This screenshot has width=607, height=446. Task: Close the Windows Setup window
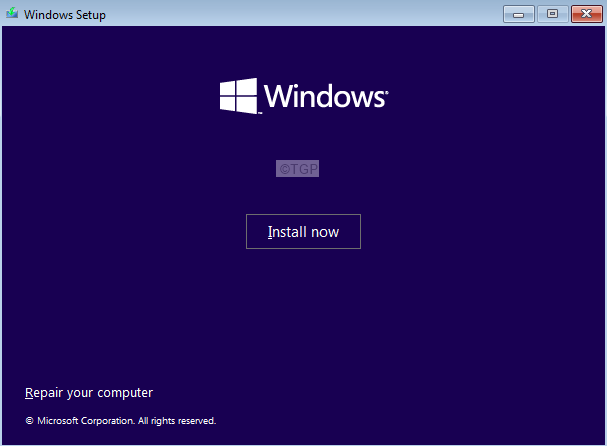tap(584, 14)
